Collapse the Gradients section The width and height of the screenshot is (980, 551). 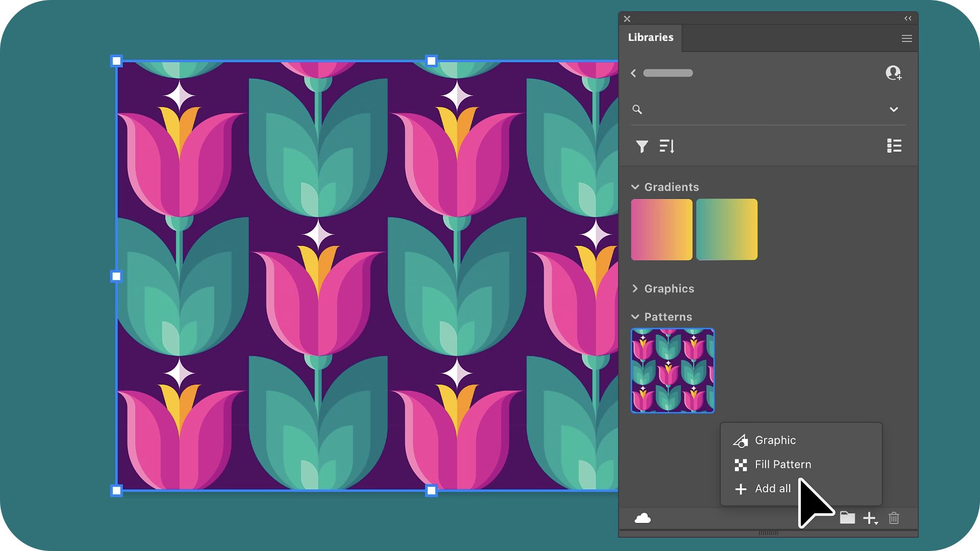pyautogui.click(x=635, y=187)
